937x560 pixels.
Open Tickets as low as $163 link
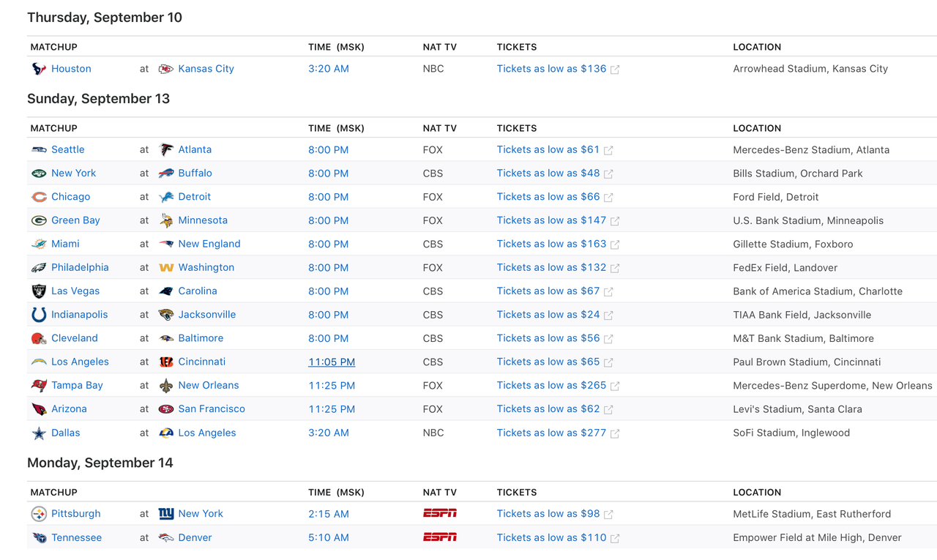click(x=552, y=244)
